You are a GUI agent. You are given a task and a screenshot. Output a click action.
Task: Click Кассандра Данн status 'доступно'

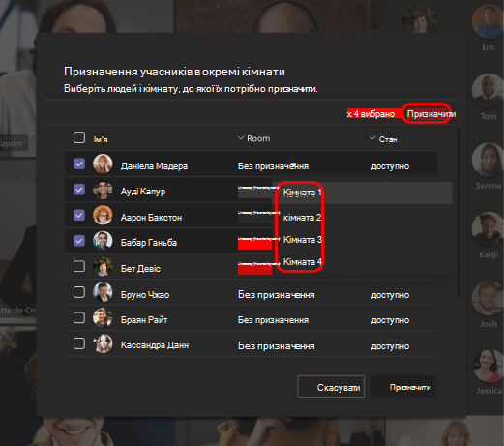390,346
